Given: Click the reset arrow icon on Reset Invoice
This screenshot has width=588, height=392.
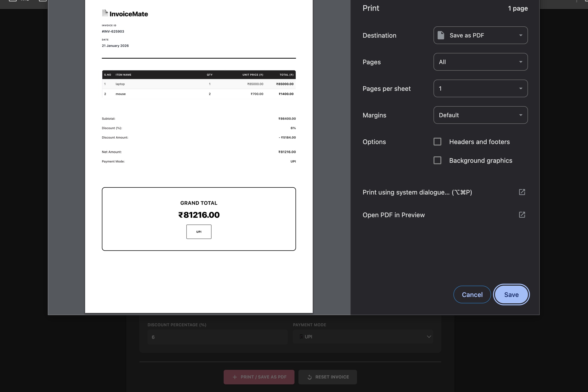Looking at the screenshot, I should [309, 377].
